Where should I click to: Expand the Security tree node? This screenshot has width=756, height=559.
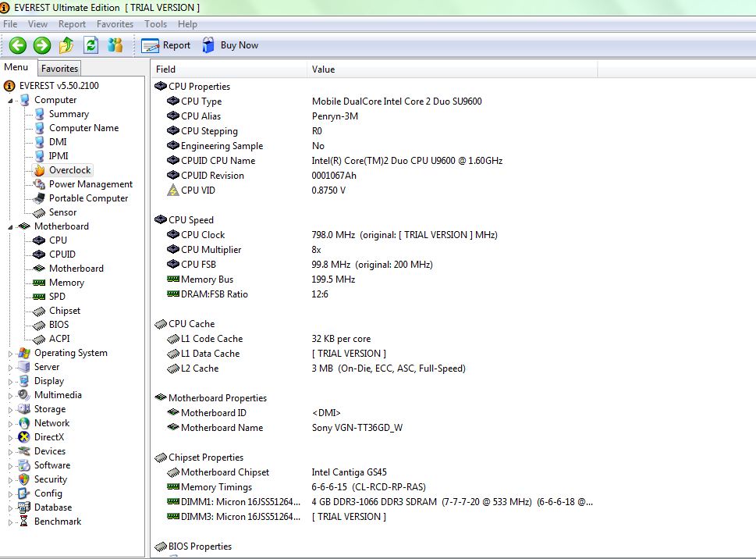10,480
